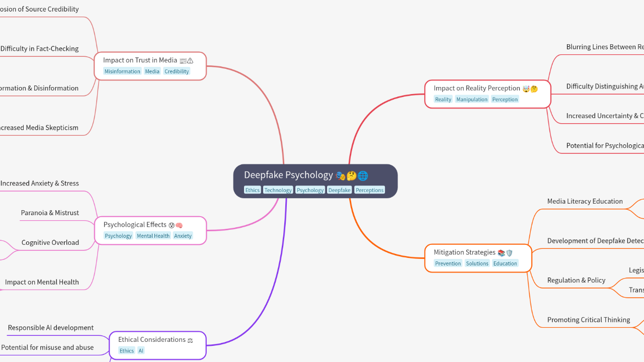
Task: Select the Impact on Reality Perception node
Action: pyautogui.click(x=488, y=94)
